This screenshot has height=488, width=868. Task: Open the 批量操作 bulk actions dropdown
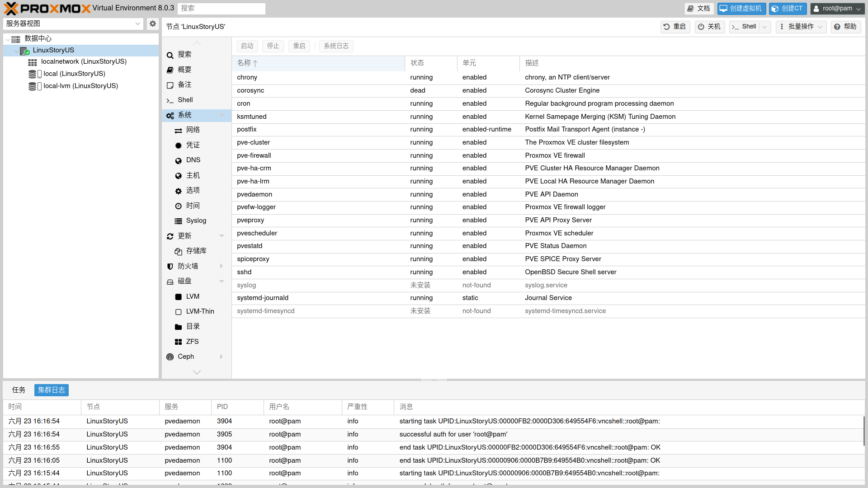801,27
